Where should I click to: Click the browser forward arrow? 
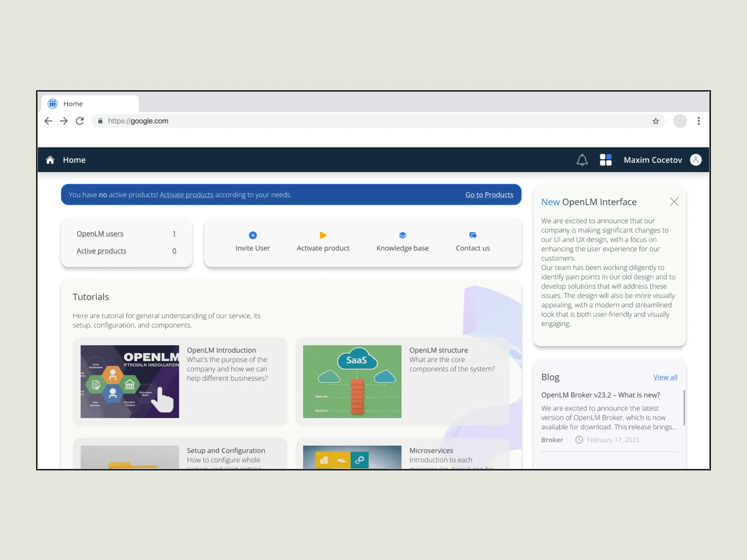[x=64, y=121]
